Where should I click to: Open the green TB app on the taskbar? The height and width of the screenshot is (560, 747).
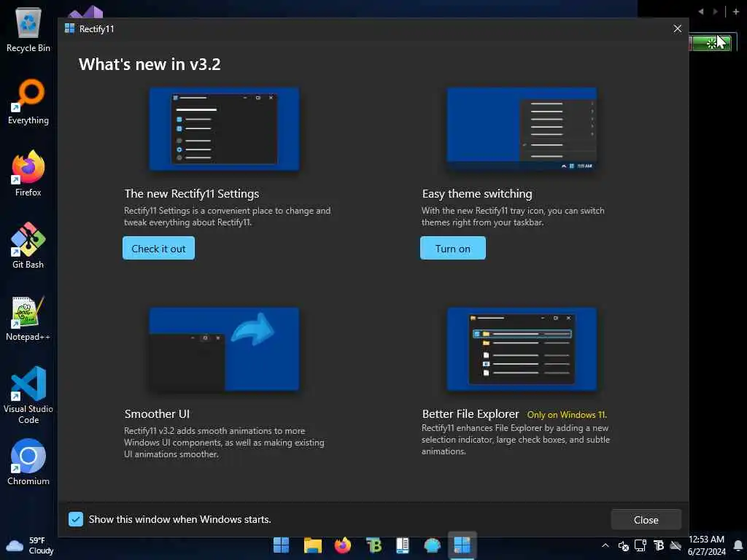[374, 545]
